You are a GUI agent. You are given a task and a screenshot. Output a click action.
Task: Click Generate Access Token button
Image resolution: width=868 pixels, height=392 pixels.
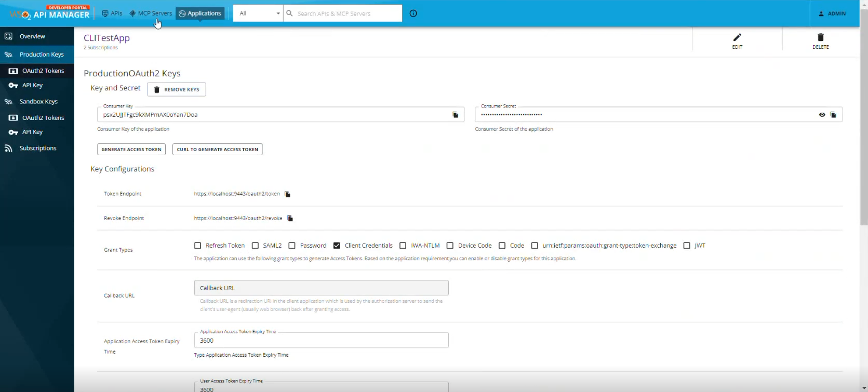click(131, 150)
